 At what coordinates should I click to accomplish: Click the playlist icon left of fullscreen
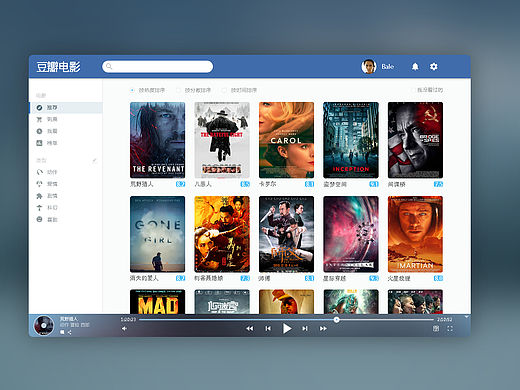(x=436, y=328)
